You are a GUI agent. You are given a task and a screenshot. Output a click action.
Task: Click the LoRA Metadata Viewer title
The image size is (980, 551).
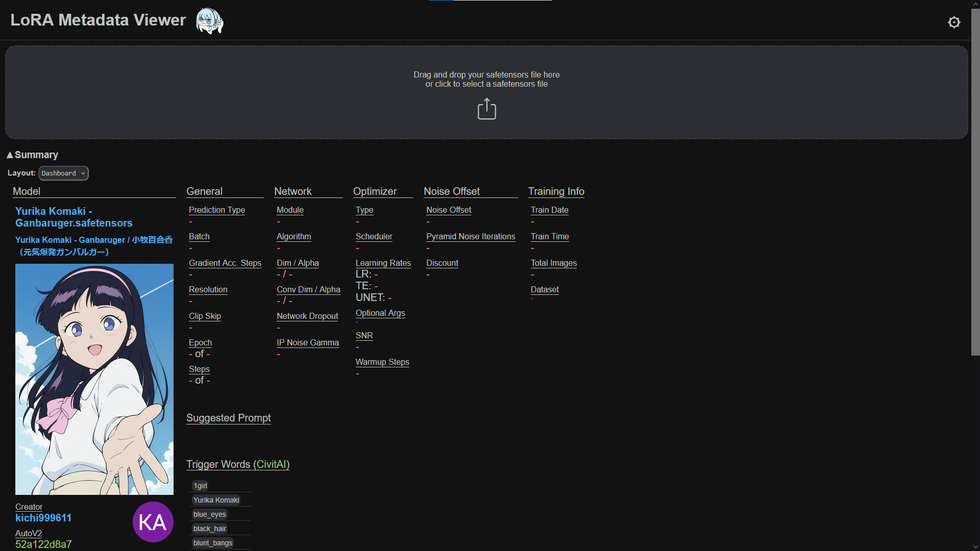point(98,20)
